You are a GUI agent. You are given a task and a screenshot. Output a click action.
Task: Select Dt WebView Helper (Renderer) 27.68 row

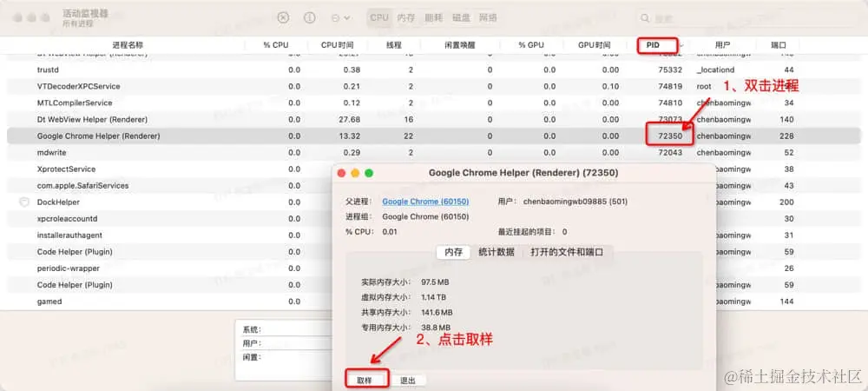pos(434,120)
